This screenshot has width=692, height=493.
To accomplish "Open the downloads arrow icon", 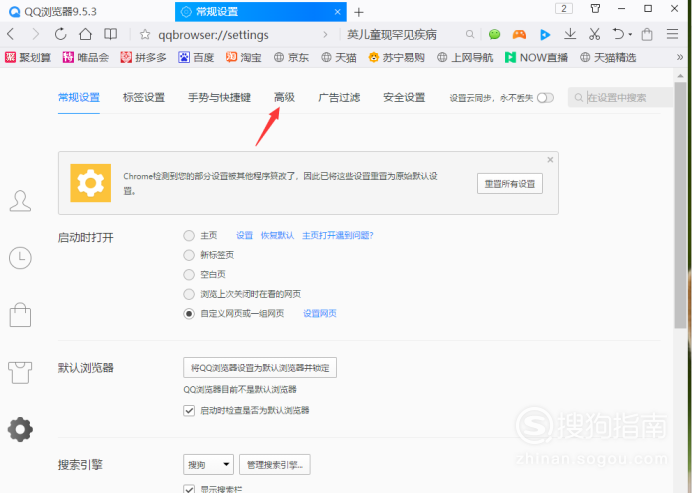I will point(570,34).
